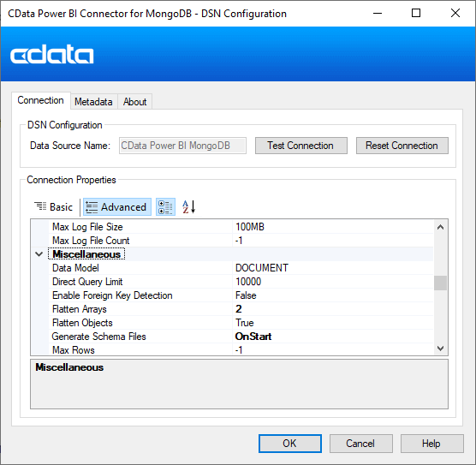This screenshot has width=476, height=465.
Task: Click the scrollbar up arrow in properties
Action: [x=441, y=227]
